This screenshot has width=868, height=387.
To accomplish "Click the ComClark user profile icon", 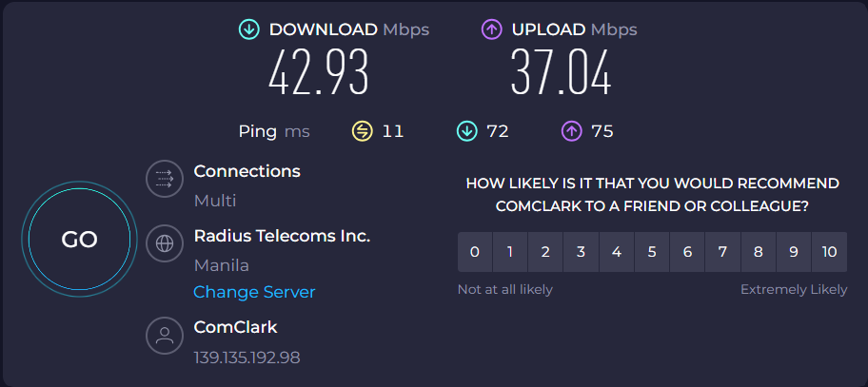I will [164, 335].
